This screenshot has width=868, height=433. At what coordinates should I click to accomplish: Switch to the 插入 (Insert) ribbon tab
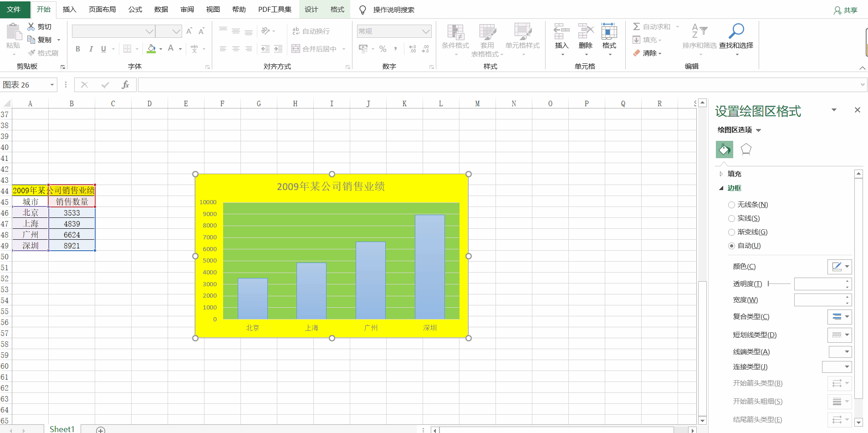[x=69, y=10]
